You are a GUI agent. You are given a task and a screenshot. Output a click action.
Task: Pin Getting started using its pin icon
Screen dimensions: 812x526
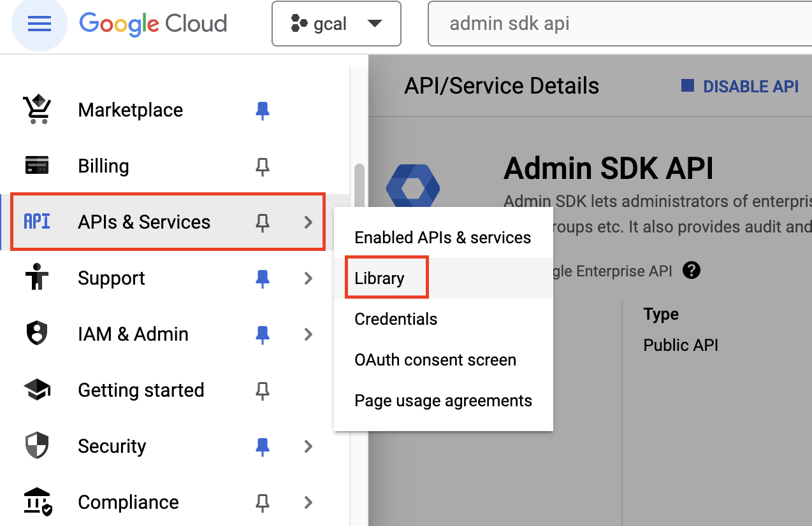pos(262,390)
